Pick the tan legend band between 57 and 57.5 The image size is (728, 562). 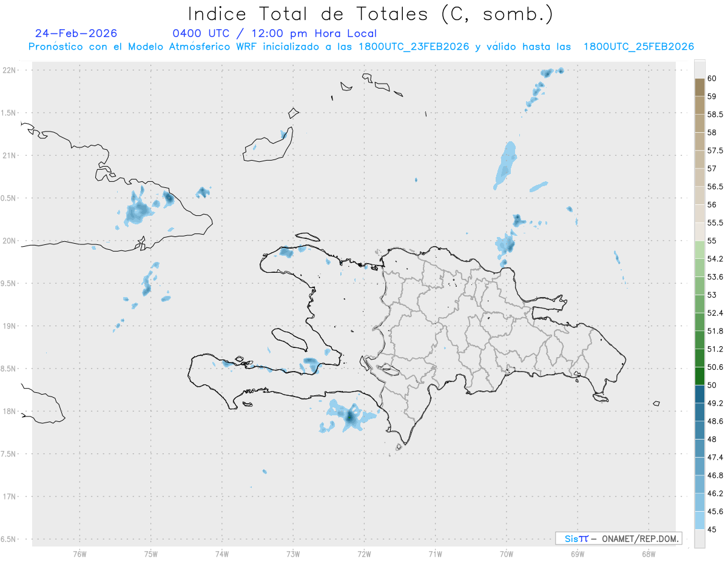699,159
